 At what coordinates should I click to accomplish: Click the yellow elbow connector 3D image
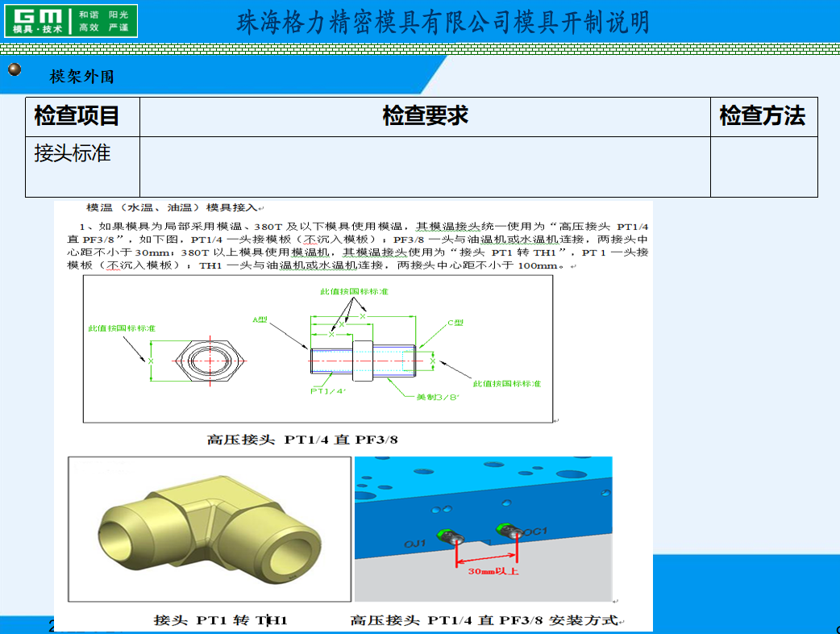[x=210, y=529]
